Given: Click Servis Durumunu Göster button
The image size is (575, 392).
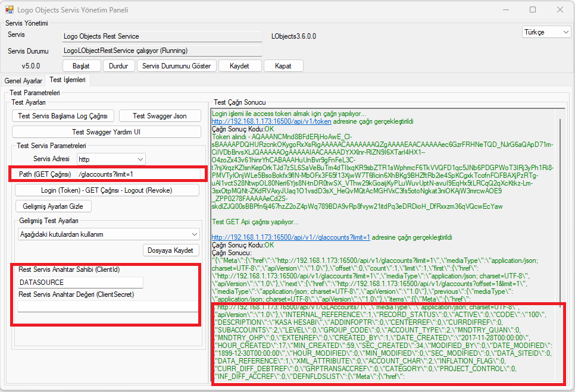Looking at the screenshot, I should [x=176, y=66].
